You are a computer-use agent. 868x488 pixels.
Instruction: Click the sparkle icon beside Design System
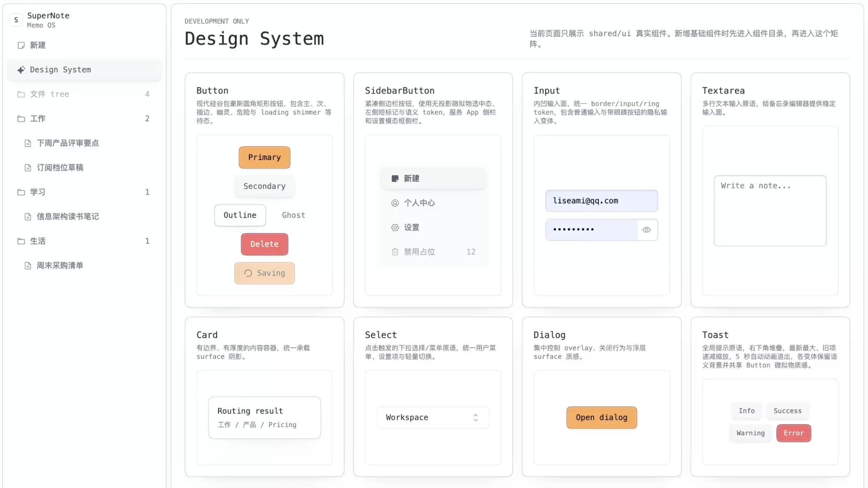point(21,70)
